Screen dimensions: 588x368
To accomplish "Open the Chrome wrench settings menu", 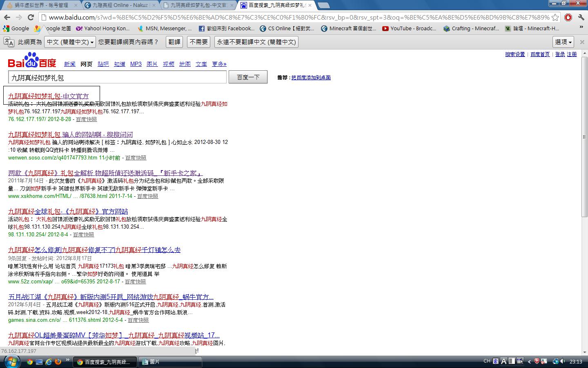I will pyautogui.click(x=581, y=17).
